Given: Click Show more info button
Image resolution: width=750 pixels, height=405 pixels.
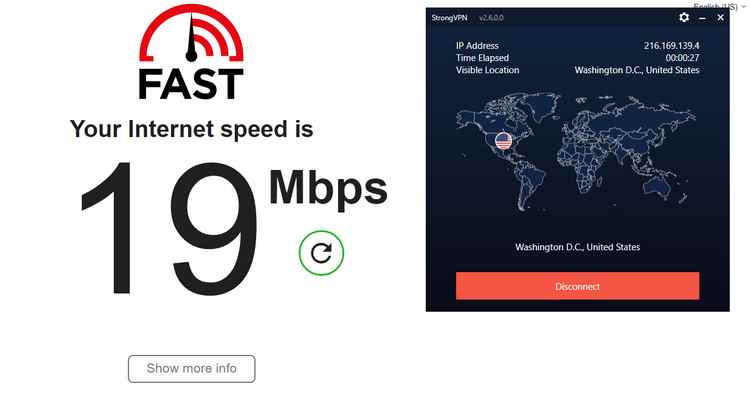Looking at the screenshot, I should 191,369.
